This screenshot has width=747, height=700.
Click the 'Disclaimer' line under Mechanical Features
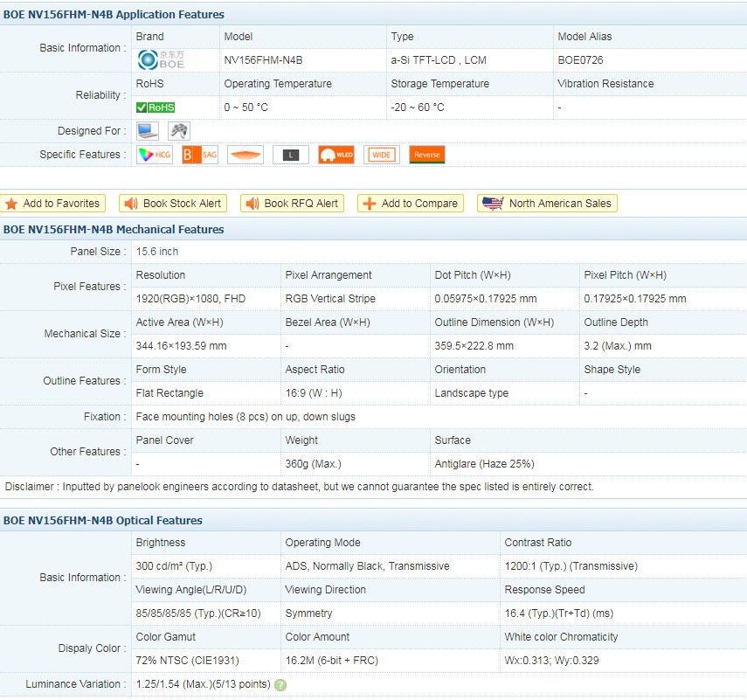299,487
